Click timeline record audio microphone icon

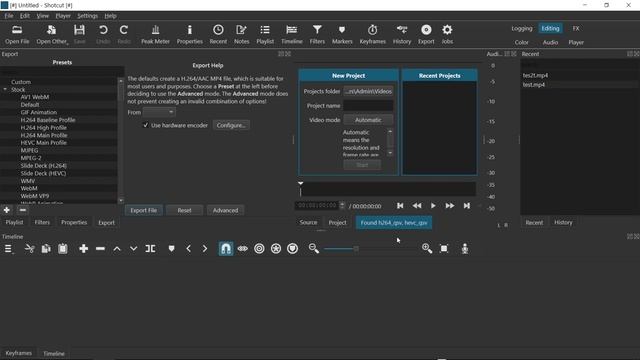click(465, 249)
